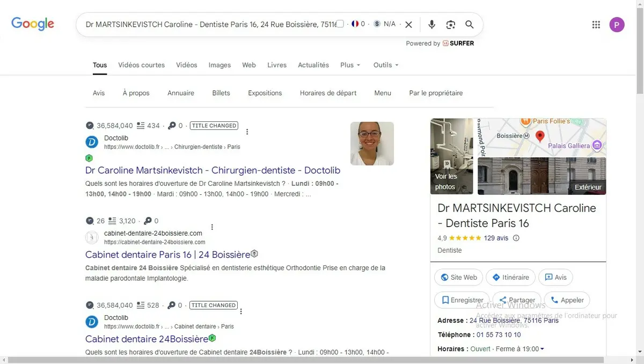
Task: Click the voice search microphone icon
Action: [x=431, y=25]
